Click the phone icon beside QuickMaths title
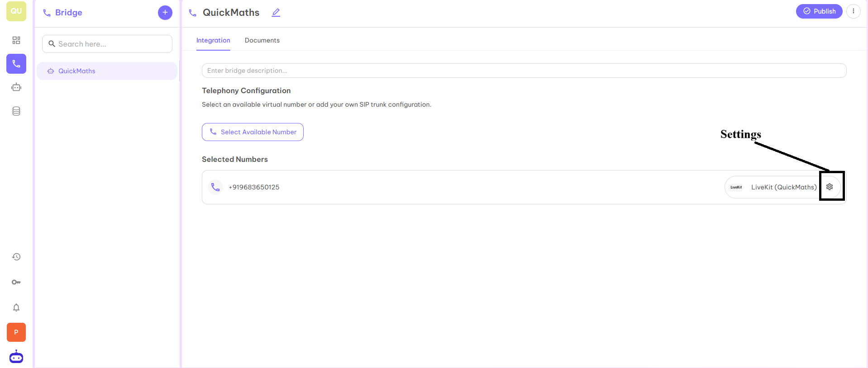Screen dimensions: 868x368 tap(193, 13)
